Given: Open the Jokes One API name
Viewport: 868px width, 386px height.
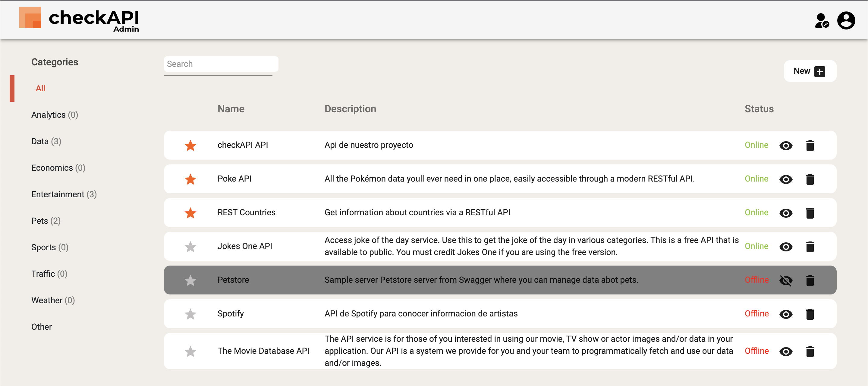Looking at the screenshot, I should click(x=245, y=246).
